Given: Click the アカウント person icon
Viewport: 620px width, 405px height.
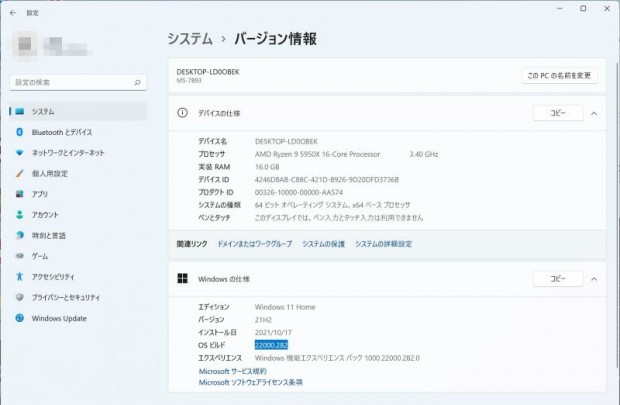Looking at the screenshot, I should click(19, 215).
